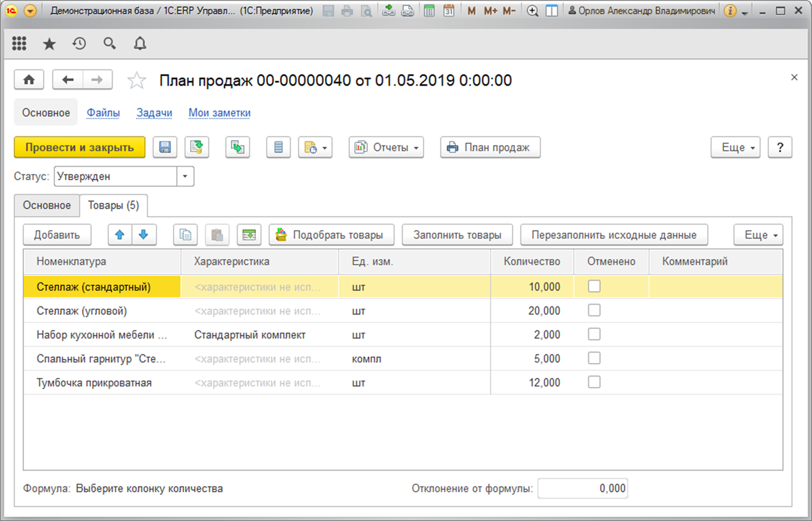812x521 pixels.
Task: Switch to Основное inner tab
Action: coord(47,205)
